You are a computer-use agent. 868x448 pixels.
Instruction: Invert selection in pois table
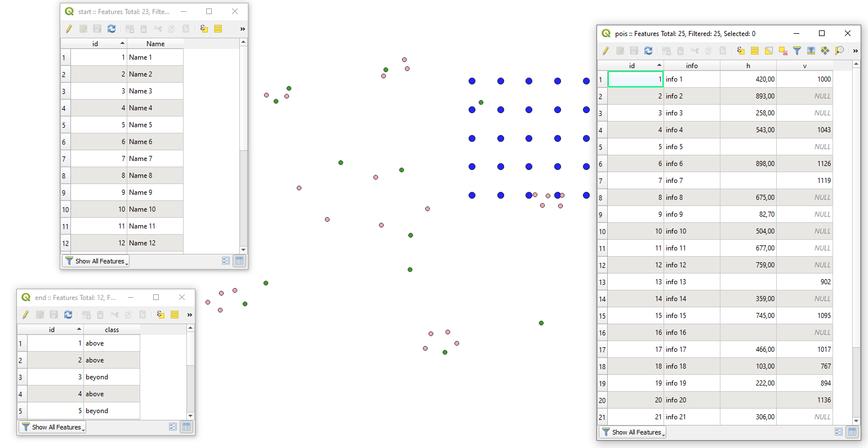pos(769,51)
